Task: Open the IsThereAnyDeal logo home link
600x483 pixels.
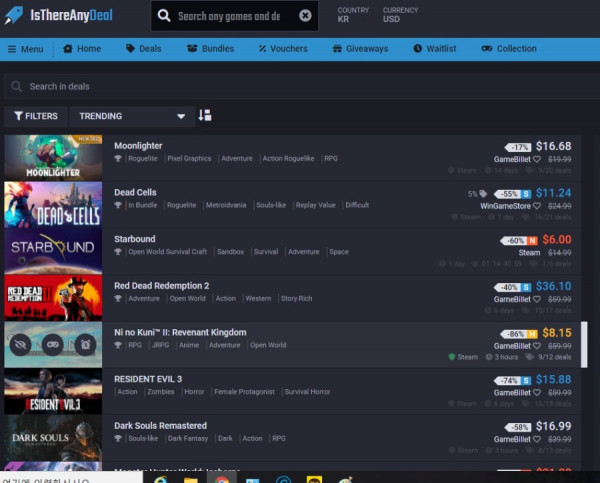Action: click(x=59, y=15)
